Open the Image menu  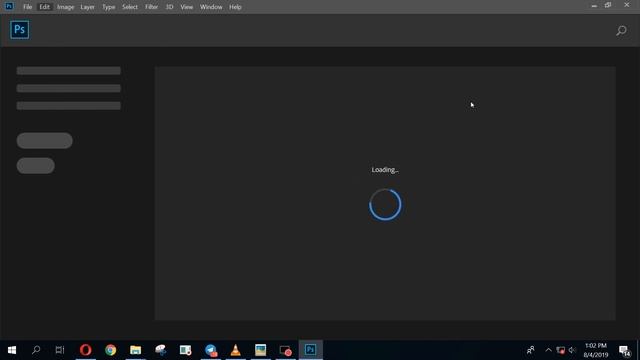(65, 7)
